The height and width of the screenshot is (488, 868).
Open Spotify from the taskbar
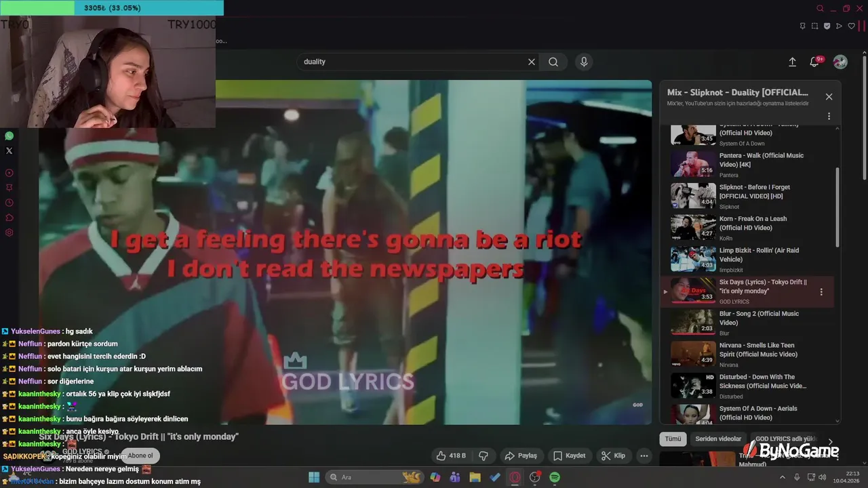pyautogui.click(x=555, y=477)
